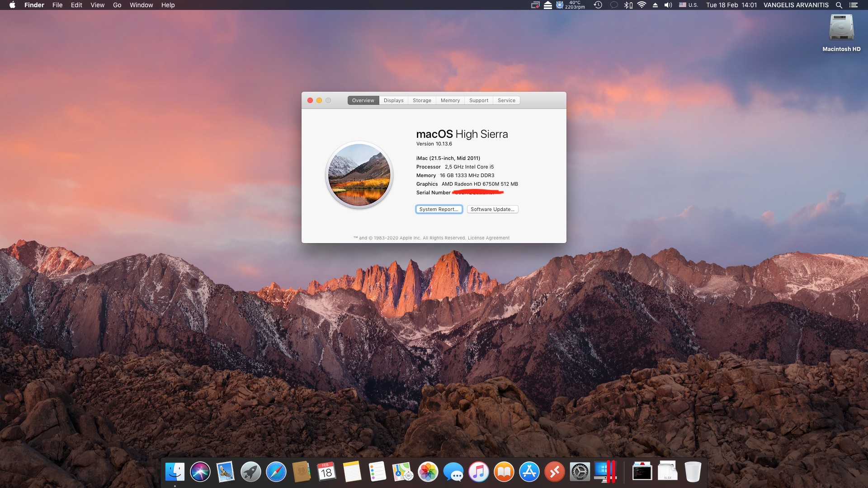
Task: Open the speech bubble menu bar icon
Action: (x=614, y=5)
